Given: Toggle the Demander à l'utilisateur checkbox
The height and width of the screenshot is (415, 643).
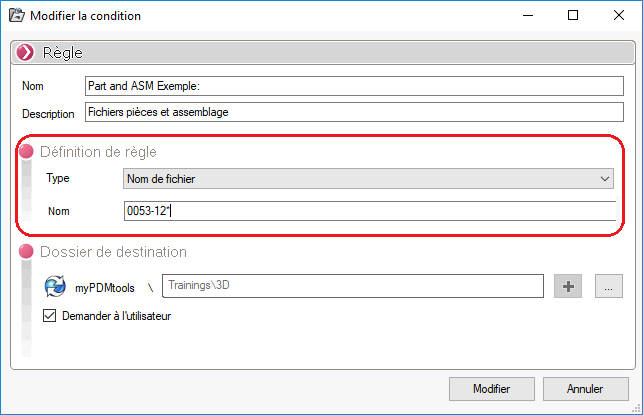Looking at the screenshot, I should (50, 315).
